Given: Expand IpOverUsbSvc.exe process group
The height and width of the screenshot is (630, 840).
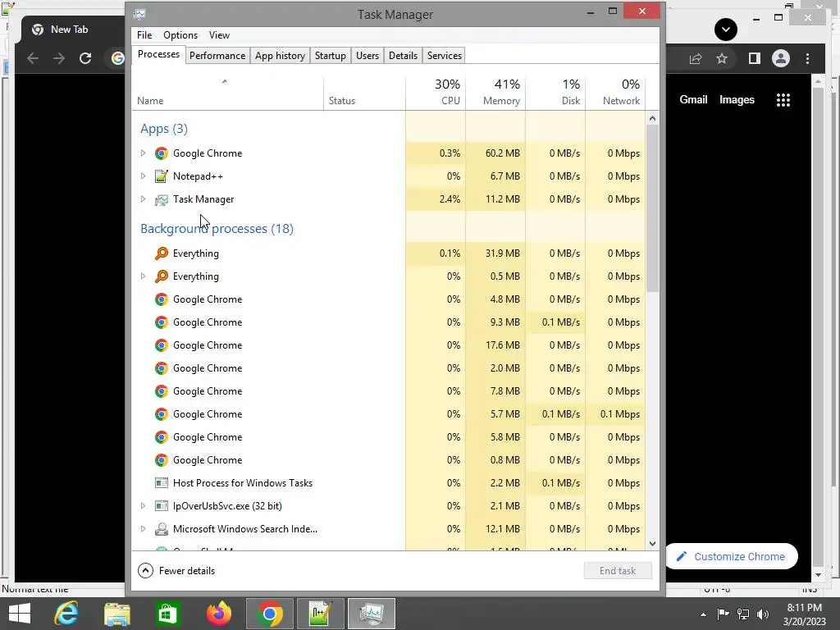Looking at the screenshot, I should [143, 505].
